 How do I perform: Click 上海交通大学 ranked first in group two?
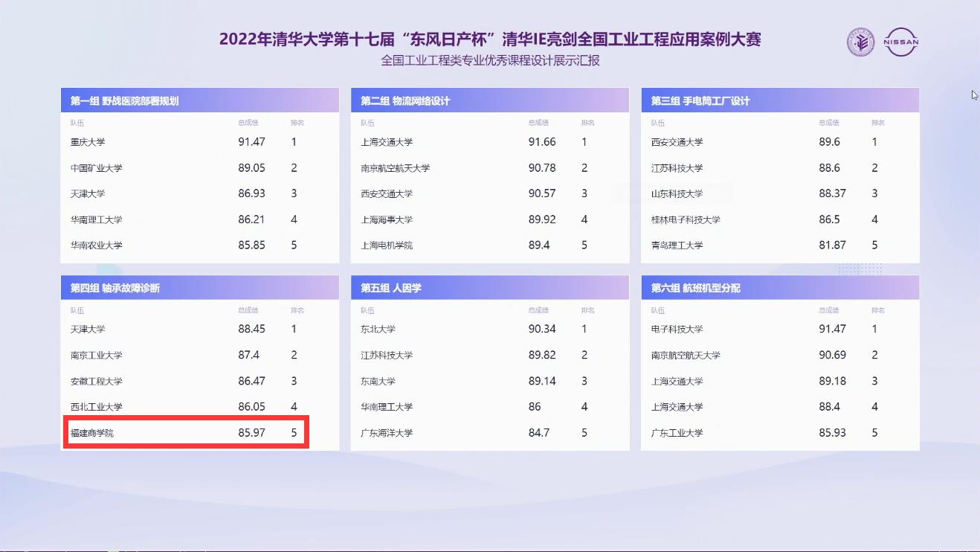coord(387,142)
